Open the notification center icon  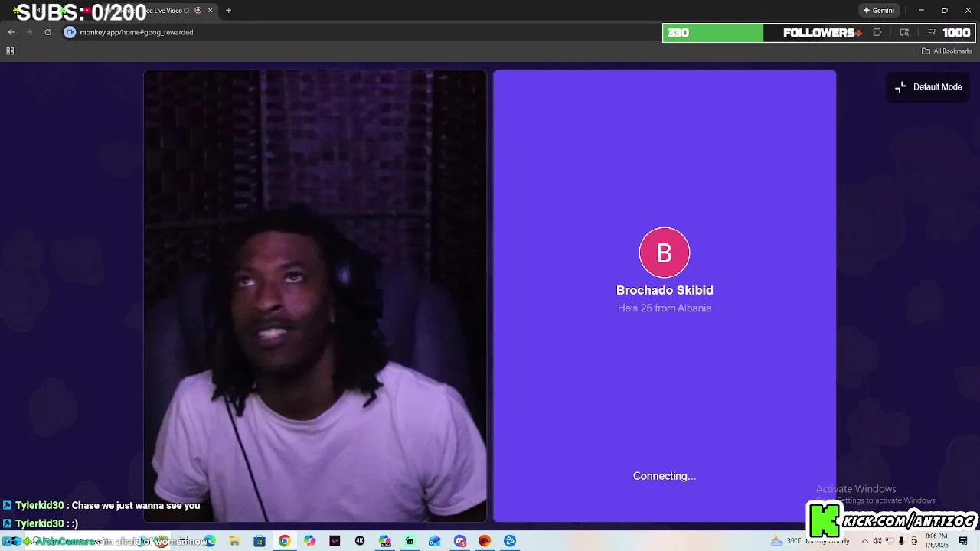click(963, 541)
